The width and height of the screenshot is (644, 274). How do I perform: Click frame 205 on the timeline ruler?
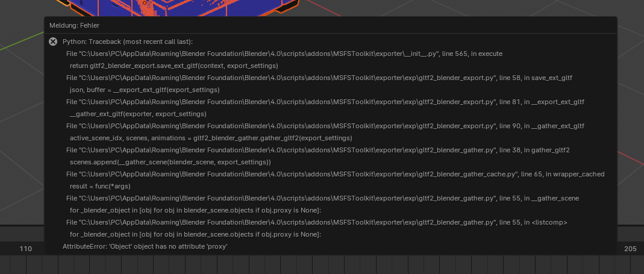click(x=631, y=249)
